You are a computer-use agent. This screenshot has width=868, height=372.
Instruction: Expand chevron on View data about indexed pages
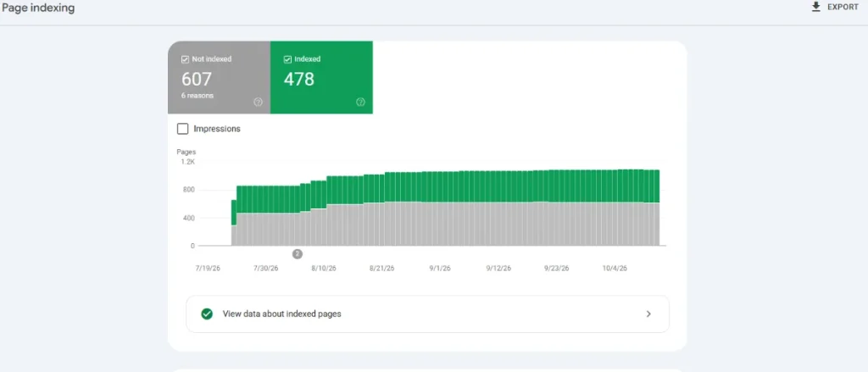click(x=648, y=314)
